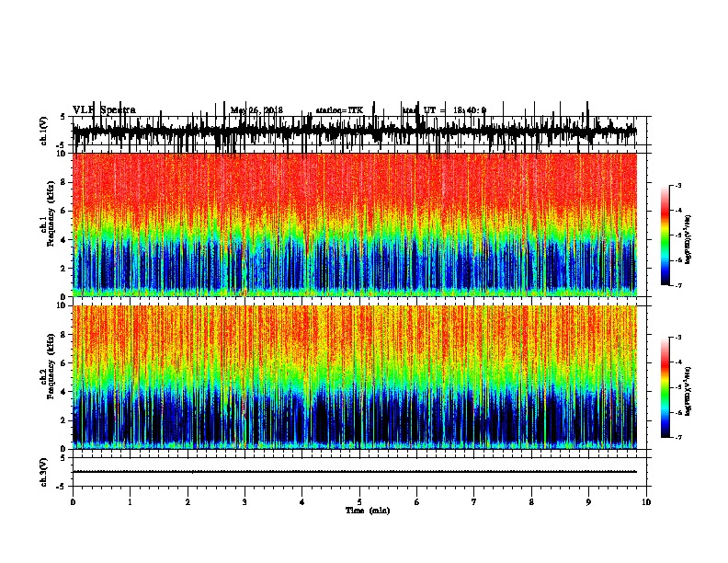Click the ch.2 color bar log(PSD) unit label

tap(688, 391)
